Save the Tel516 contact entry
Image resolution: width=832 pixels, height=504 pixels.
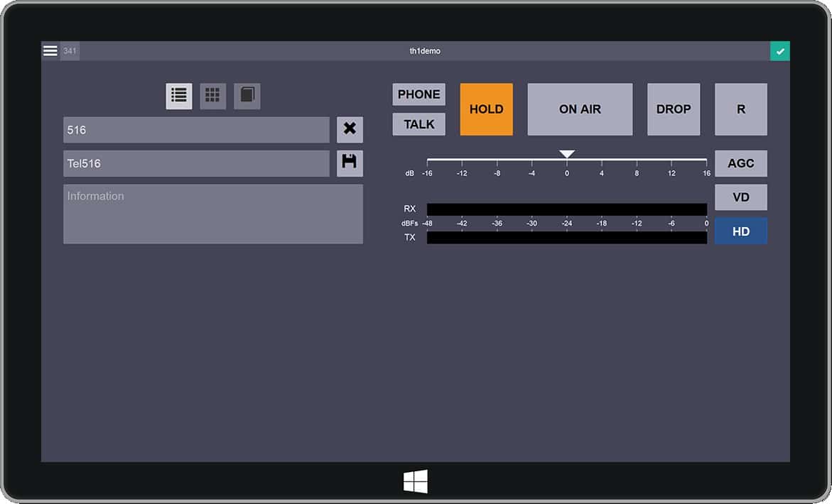pos(350,163)
